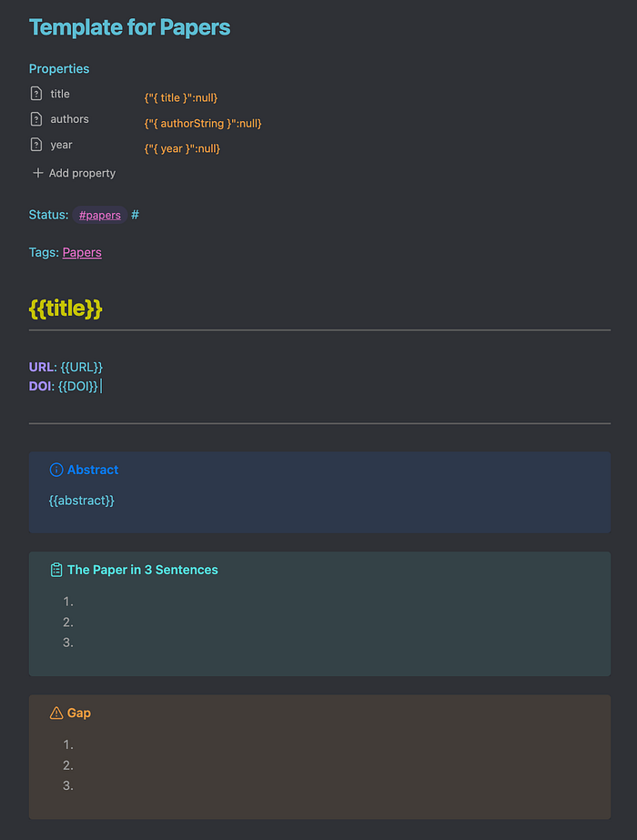
Task: Fold the Abstract callout by its title
Action: click(x=93, y=470)
